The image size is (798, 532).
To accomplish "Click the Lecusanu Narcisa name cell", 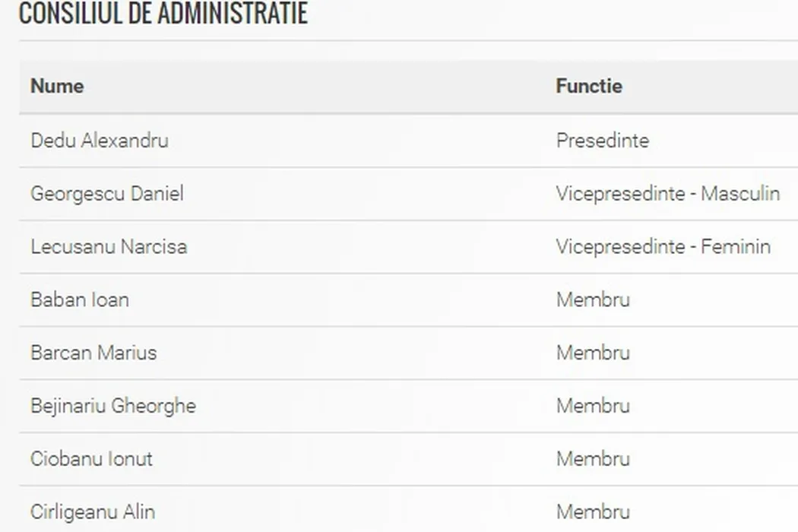I will point(109,247).
